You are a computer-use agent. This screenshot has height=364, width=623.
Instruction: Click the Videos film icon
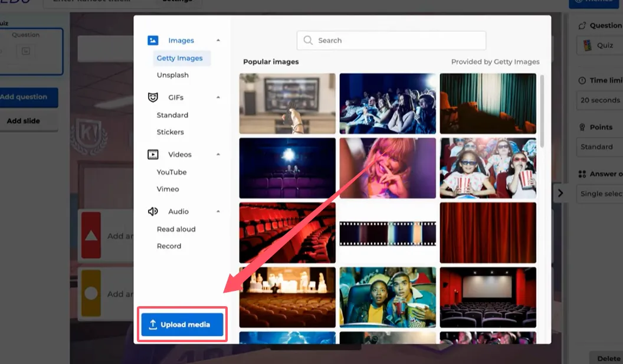click(x=153, y=155)
